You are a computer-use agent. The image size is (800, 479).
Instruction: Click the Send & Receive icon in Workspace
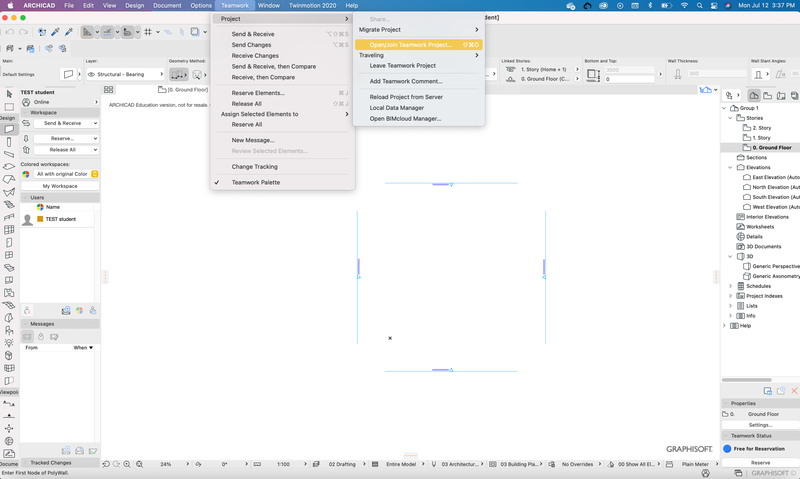point(26,123)
